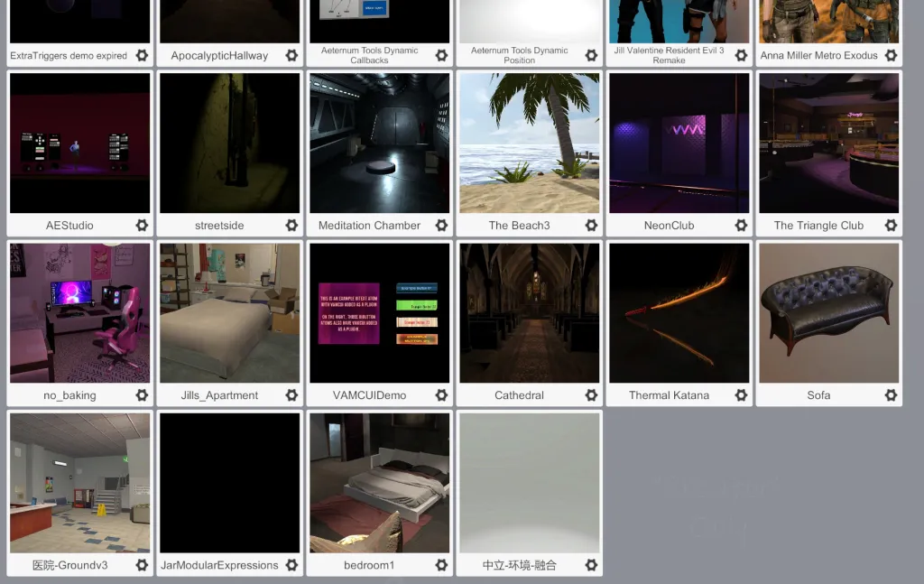Choose the Jills_Apartment bedroom thumbnail
The height and width of the screenshot is (584, 924).
pyautogui.click(x=230, y=313)
